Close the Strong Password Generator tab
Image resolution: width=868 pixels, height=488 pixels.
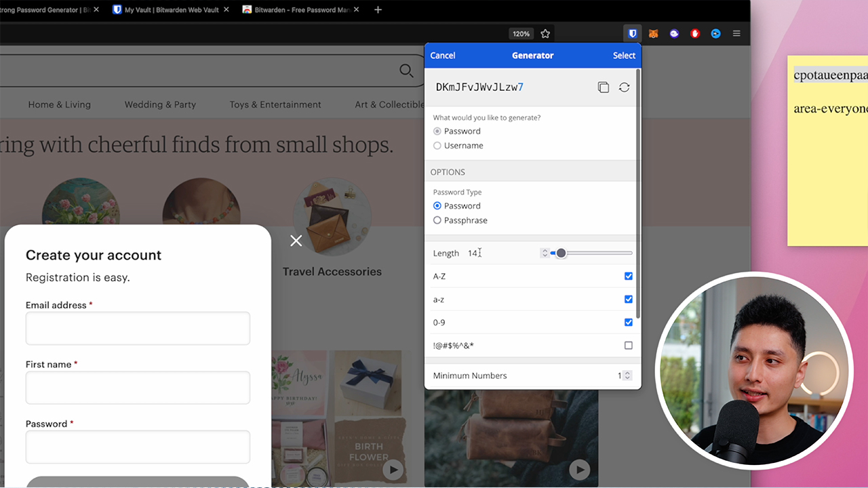[x=96, y=9]
